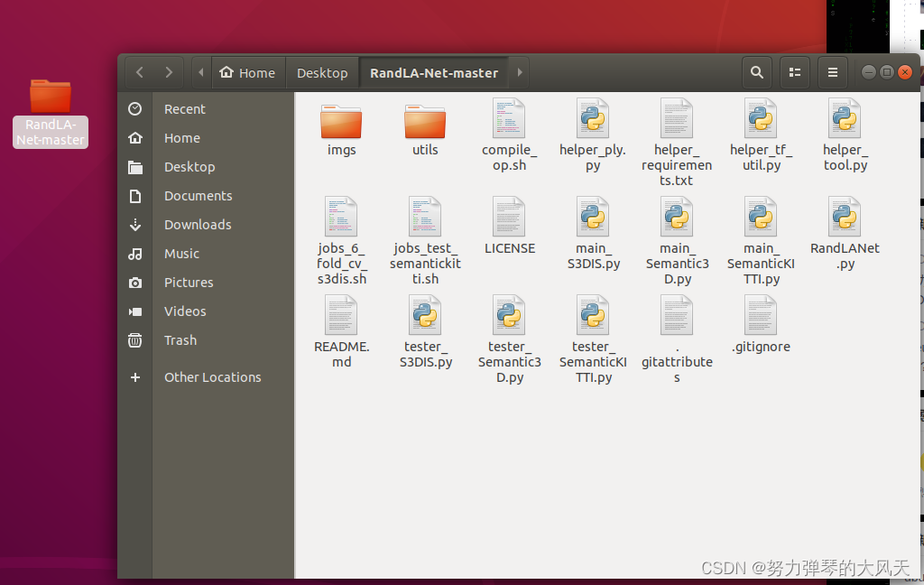Select the RandLANet.py Python file

(x=844, y=217)
